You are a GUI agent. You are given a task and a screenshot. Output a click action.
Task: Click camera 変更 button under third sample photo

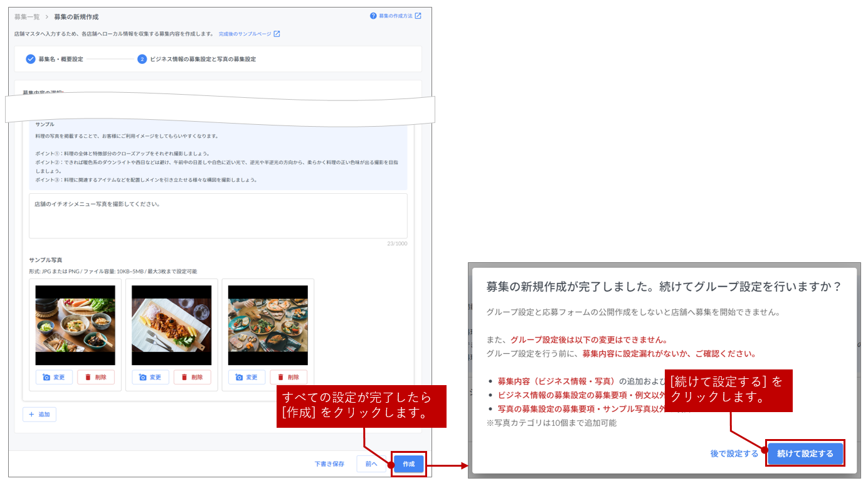(246, 377)
